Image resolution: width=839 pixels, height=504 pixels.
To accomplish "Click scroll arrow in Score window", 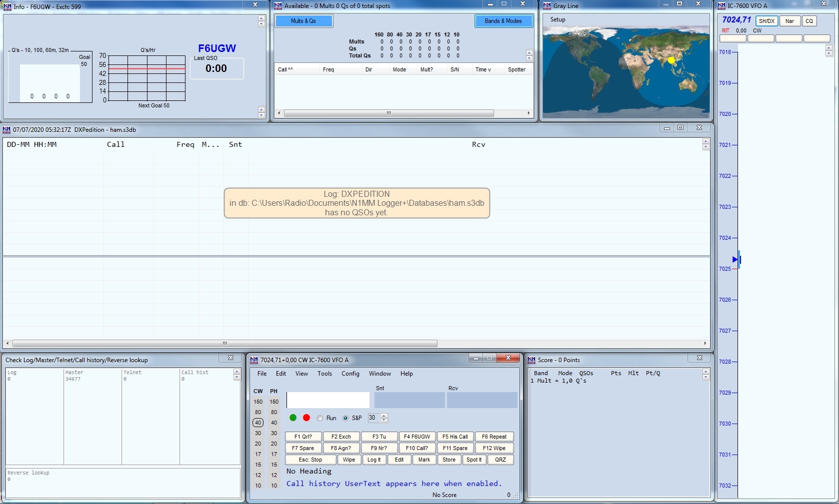I will [x=705, y=374].
